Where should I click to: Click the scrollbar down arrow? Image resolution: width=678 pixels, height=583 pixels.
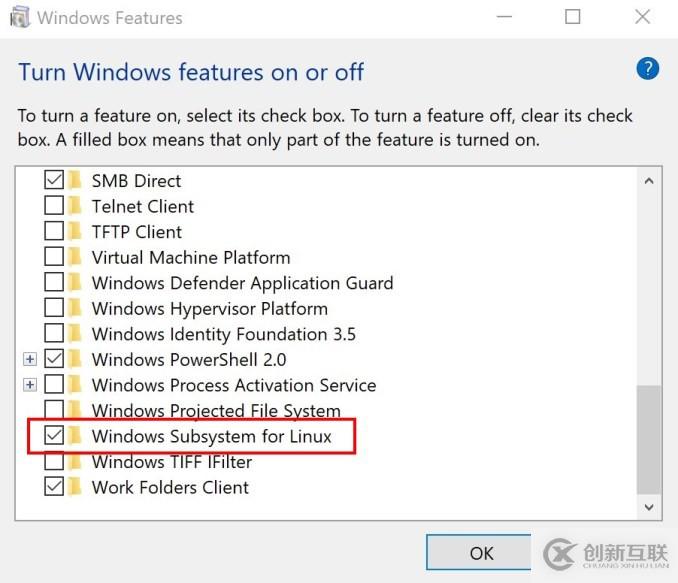coord(649,508)
